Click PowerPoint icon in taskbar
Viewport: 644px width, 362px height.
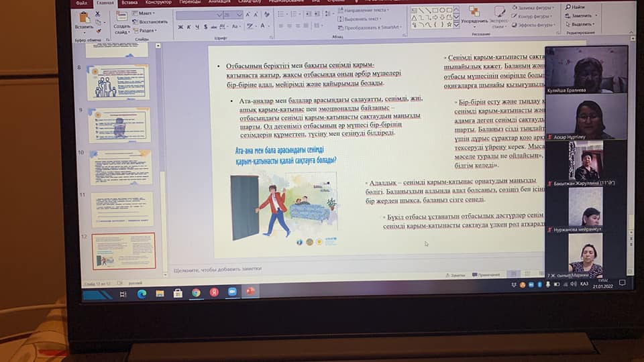click(250, 292)
